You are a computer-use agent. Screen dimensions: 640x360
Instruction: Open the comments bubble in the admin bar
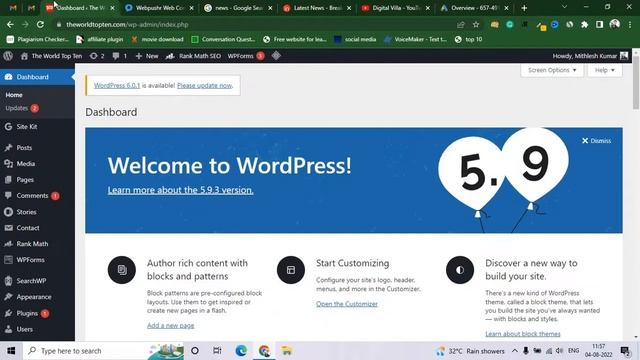(x=120, y=56)
